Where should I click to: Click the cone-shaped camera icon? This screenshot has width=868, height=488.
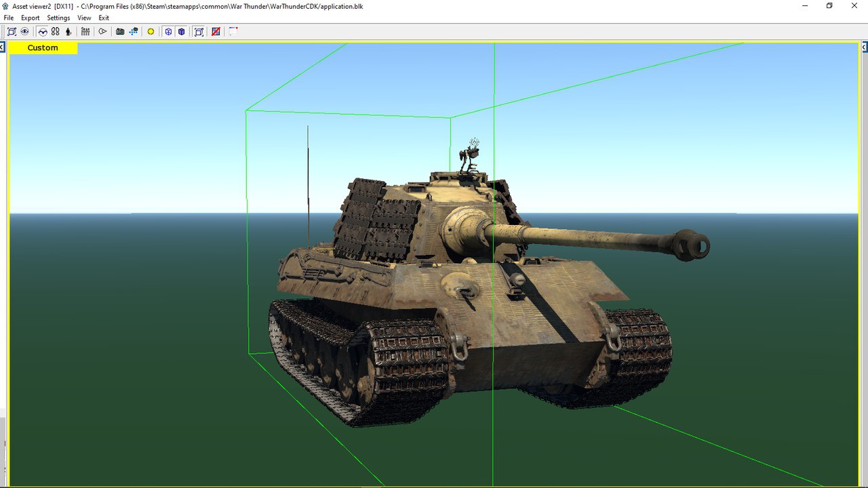[x=103, y=32]
